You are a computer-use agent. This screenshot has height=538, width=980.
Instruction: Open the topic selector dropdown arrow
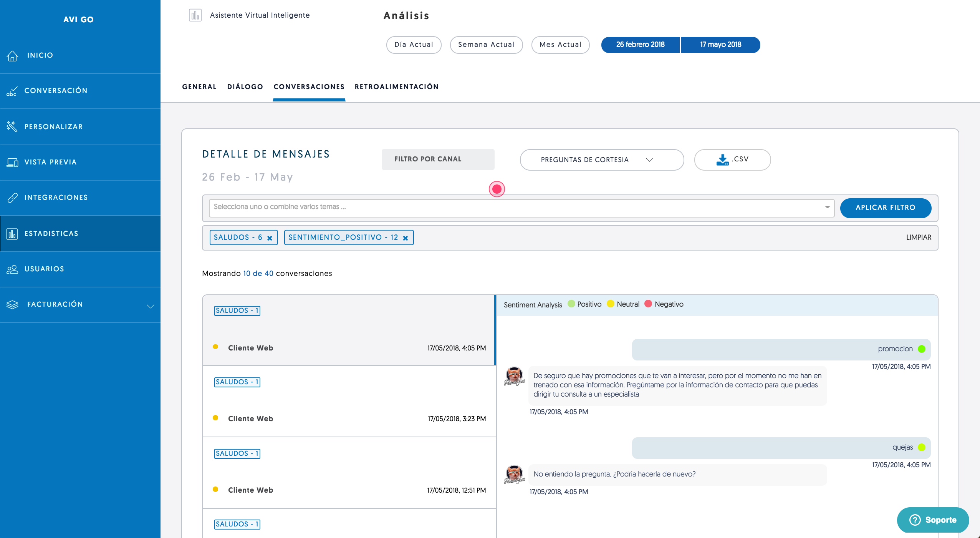point(827,207)
